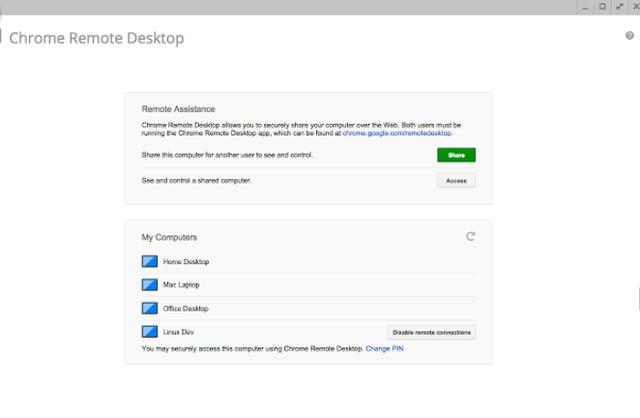Connect to Mac Laptop by its name

pyautogui.click(x=181, y=285)
